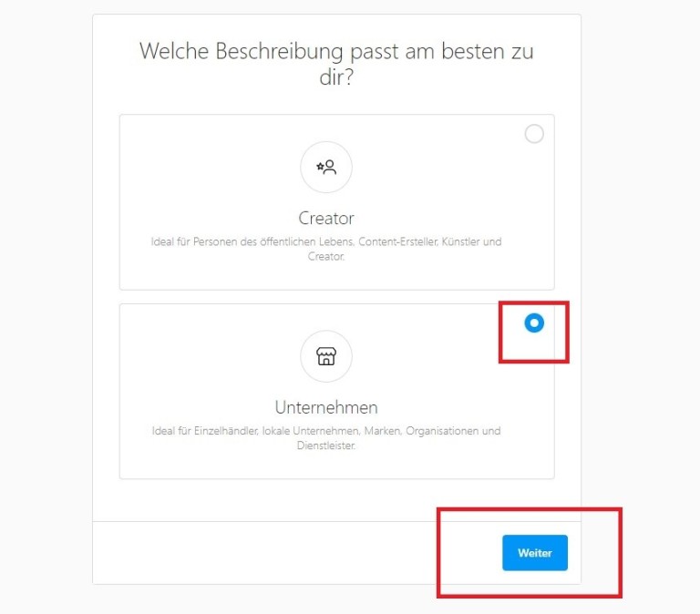Image resolution: width=700 pixels, height=614 pixels.
Task: Click the description text under Creator
Action: (326, 249)
